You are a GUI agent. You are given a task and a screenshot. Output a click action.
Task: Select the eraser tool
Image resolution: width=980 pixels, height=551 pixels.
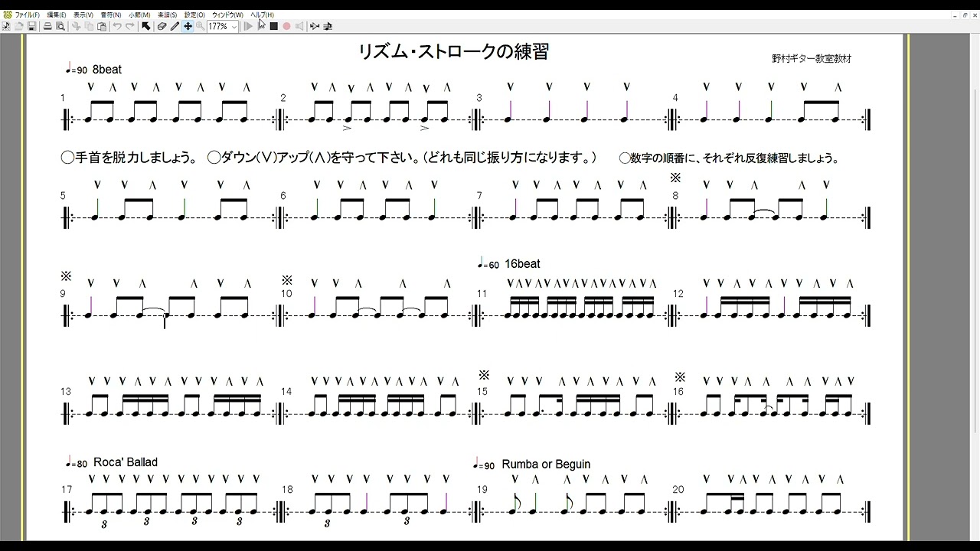(162, 26)
